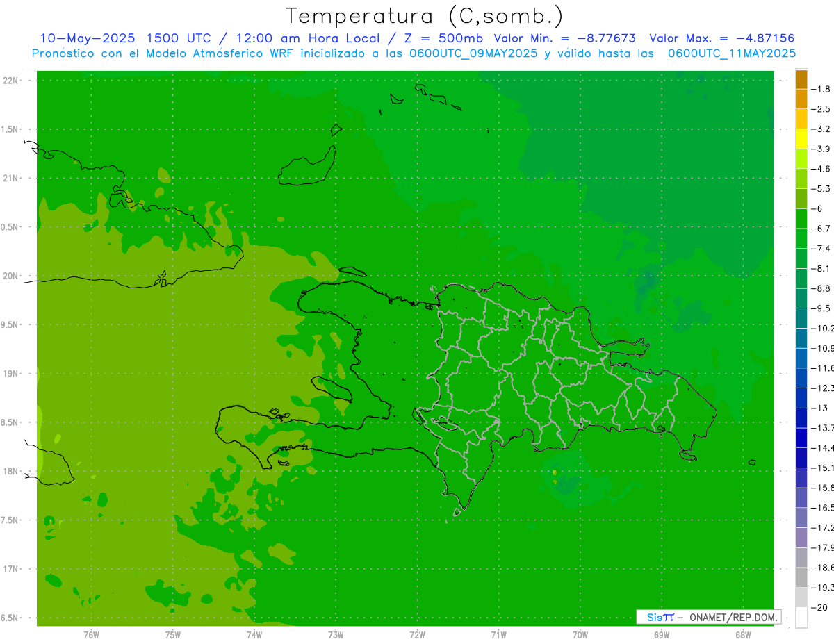Image resolution: width=834 pixels, height=644 pixels.
Task: Click "0600UTC_11MAY2025" valid-until time text
Action: pyautogui.click(x=732, y=53)
